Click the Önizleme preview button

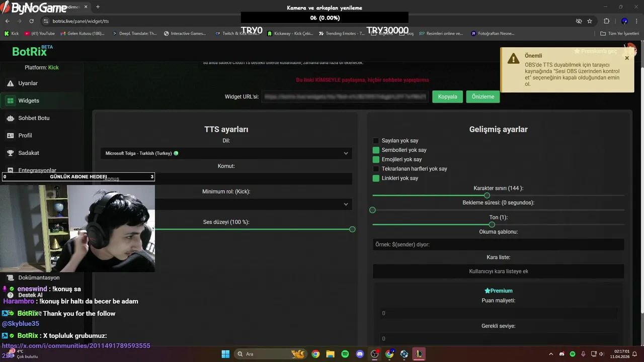[x=482, y=97]
